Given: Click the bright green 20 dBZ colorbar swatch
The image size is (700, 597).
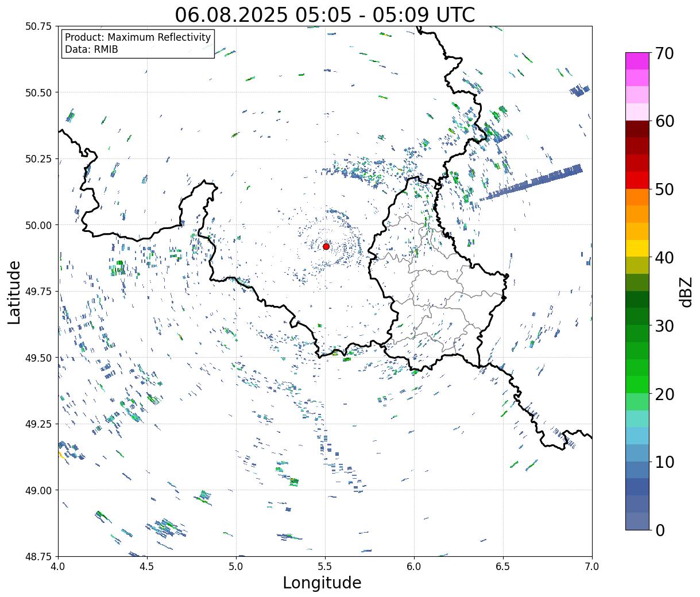Looking at the screenshot, I should [637, 385].
